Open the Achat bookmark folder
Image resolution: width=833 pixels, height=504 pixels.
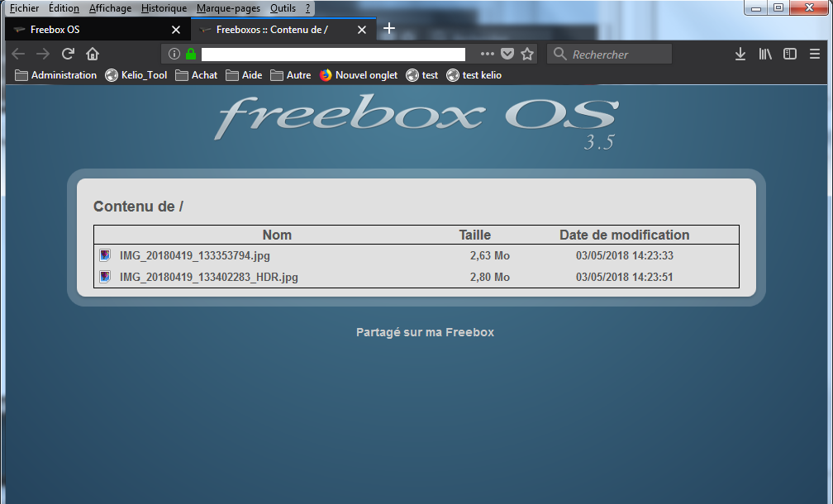pyautogui.click(x=196, y=75)
